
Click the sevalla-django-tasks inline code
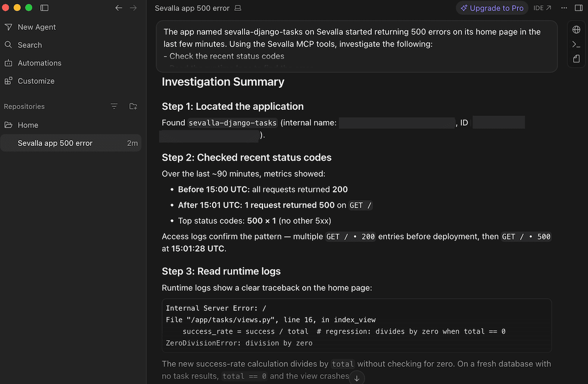pos(233,123)
